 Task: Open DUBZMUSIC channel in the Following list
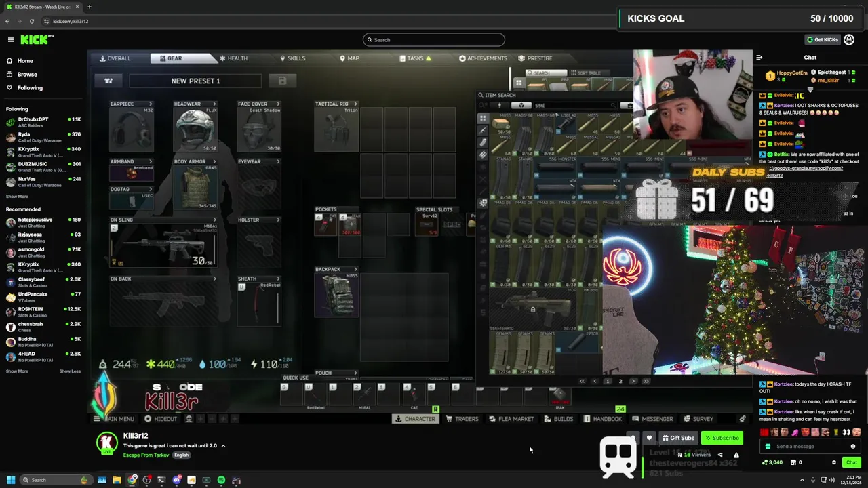(x=43, y=167)
